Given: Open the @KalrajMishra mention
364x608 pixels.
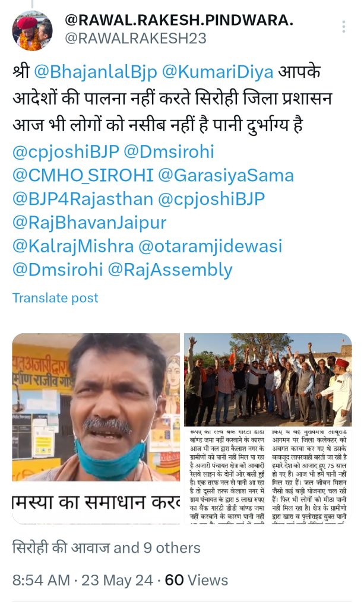Looking at the screenshot, I should point(73,246).
